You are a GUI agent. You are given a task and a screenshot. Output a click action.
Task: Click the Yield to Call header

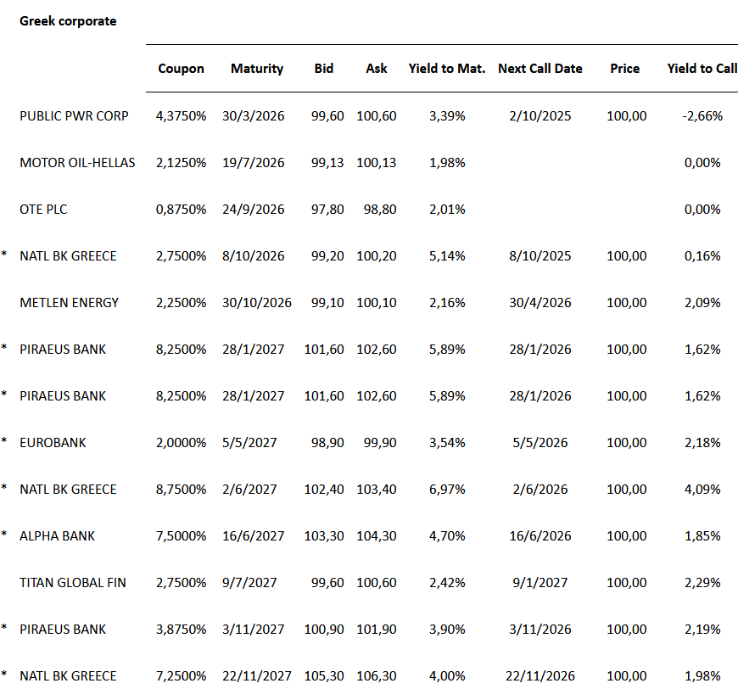tap(702, 69)
